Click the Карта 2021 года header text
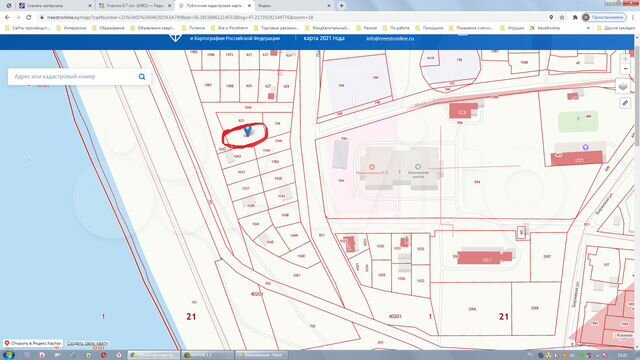The image size is (640, 360). pyautogui.click(x=324, y=38)
